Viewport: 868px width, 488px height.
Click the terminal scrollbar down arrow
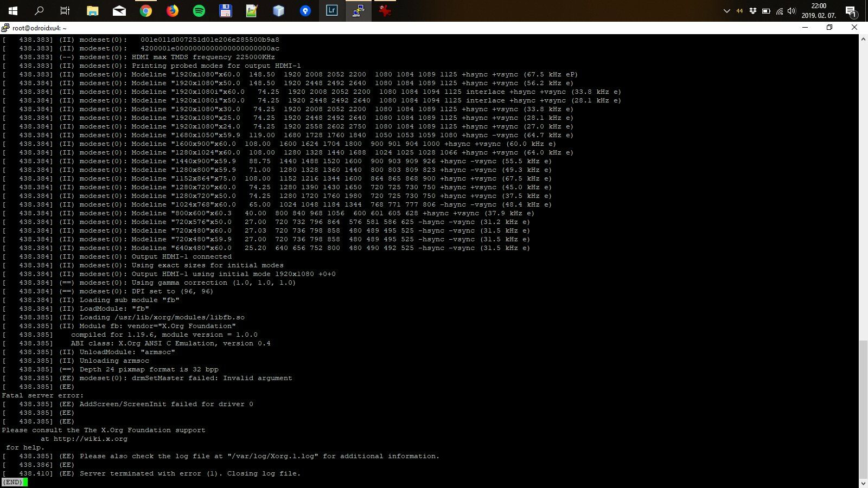[863, 483]
